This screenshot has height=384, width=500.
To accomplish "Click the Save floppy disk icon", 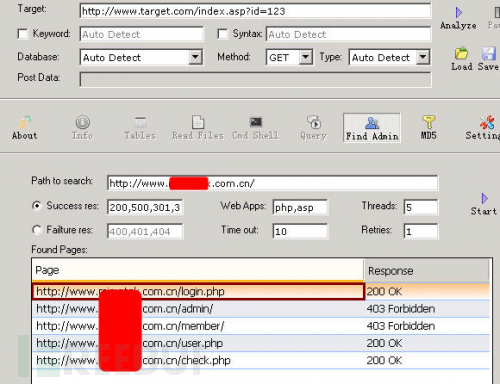I will pos(488,53).
